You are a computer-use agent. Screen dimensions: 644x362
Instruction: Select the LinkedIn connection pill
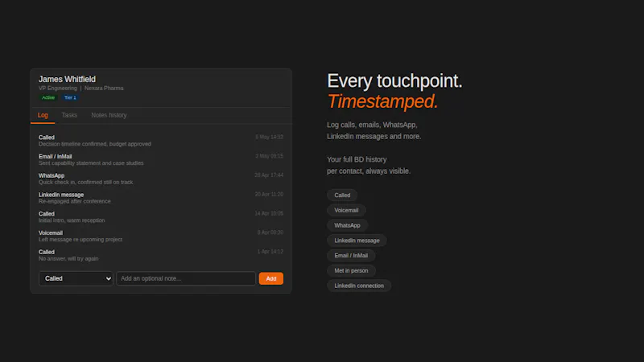(x=359, y=286)
